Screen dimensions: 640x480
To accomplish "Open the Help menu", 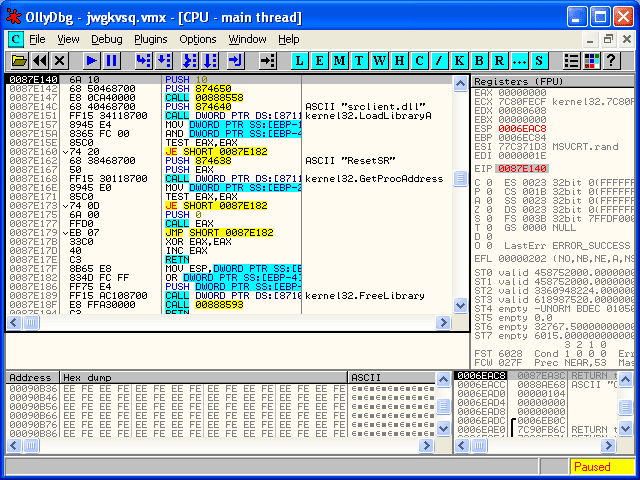I will 289,39.
